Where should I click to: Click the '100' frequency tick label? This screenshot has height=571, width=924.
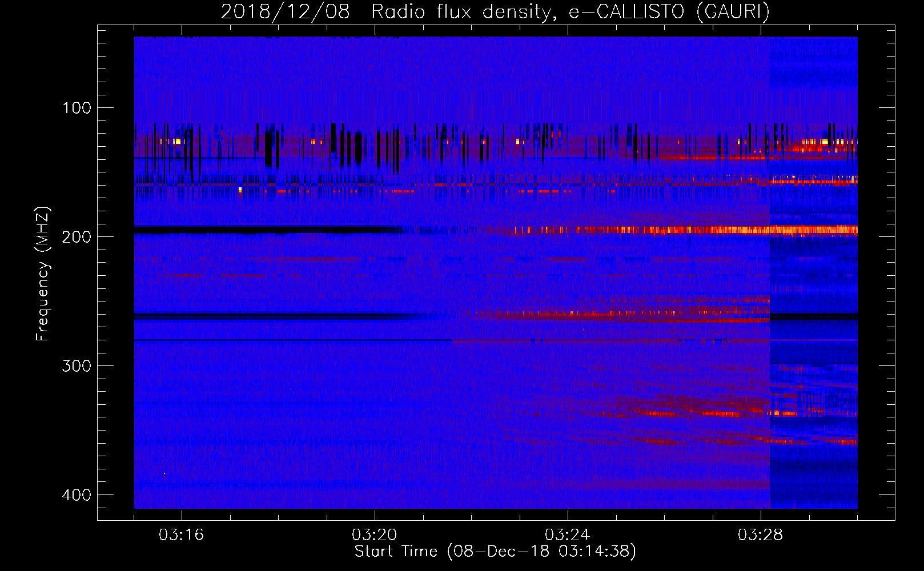click(77, 108)
